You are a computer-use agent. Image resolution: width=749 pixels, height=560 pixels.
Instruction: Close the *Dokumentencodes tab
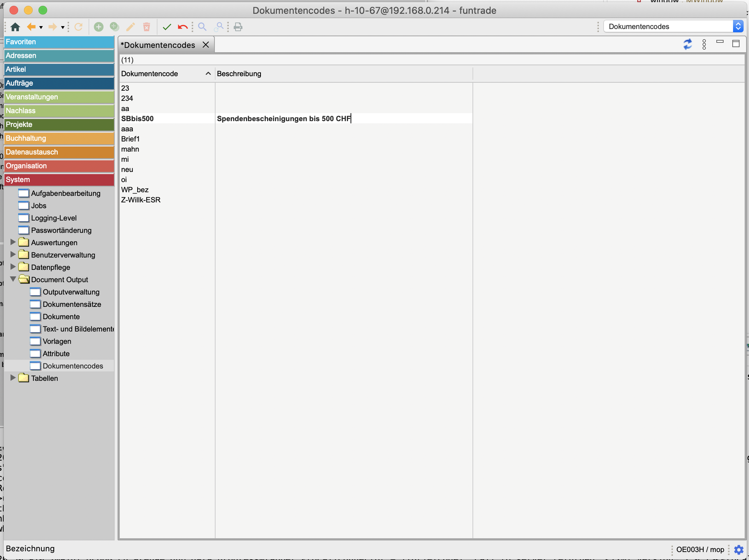point(206,45)
